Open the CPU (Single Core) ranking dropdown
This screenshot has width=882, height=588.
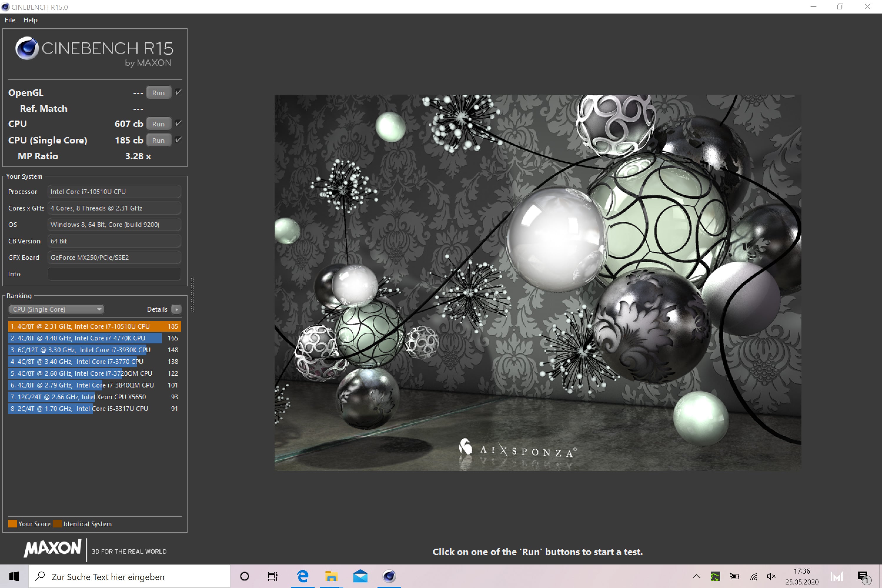pos(56,309)
